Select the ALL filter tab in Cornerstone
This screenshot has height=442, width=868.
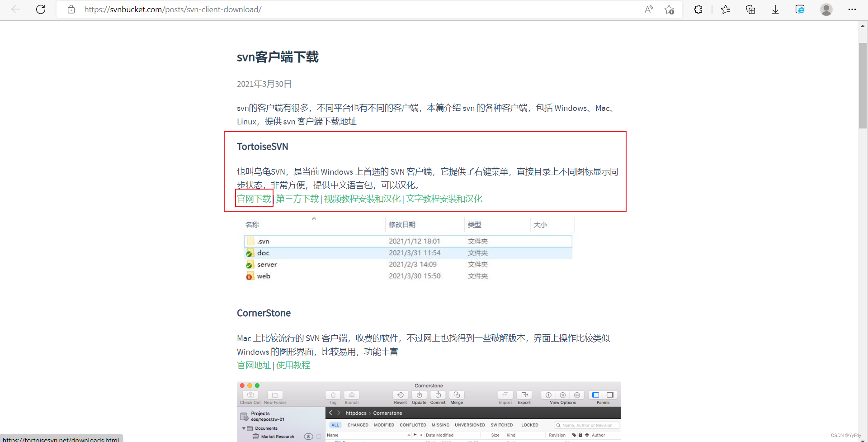335,425
